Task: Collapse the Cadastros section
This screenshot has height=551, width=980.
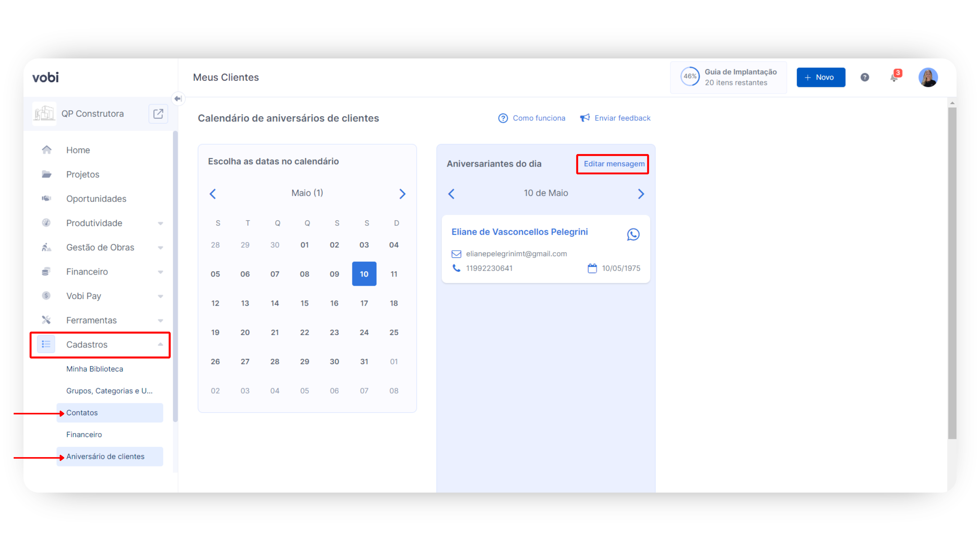Action: (x=160, y=345)
